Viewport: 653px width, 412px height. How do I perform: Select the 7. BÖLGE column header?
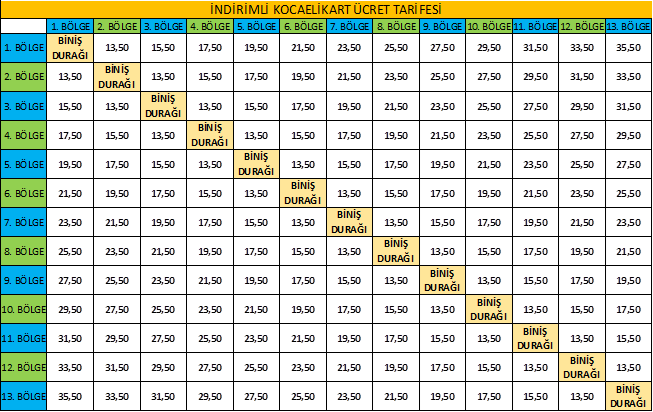[349, 24]
